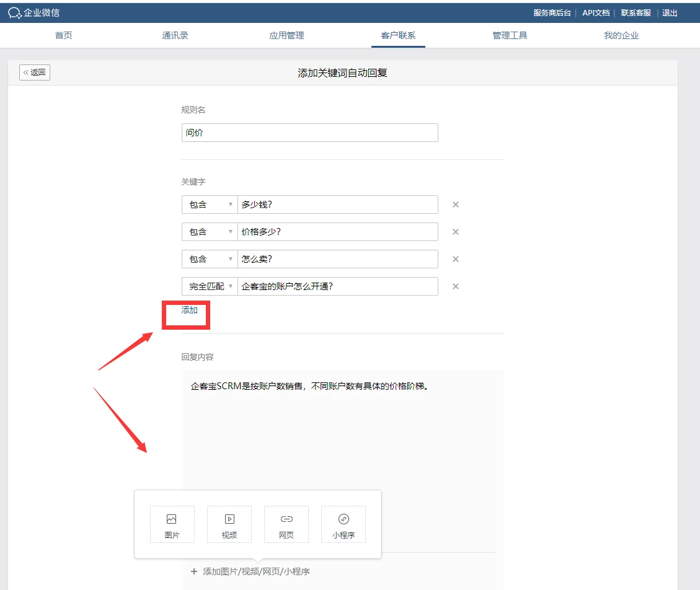Viewport: 700px width, 590px height.
Task: Remove the 多少钱? keyword row
Action: [455, 205]
